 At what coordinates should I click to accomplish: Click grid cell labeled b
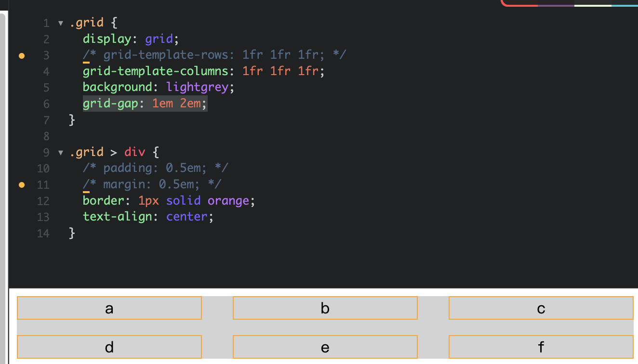(x=325, y=308)
